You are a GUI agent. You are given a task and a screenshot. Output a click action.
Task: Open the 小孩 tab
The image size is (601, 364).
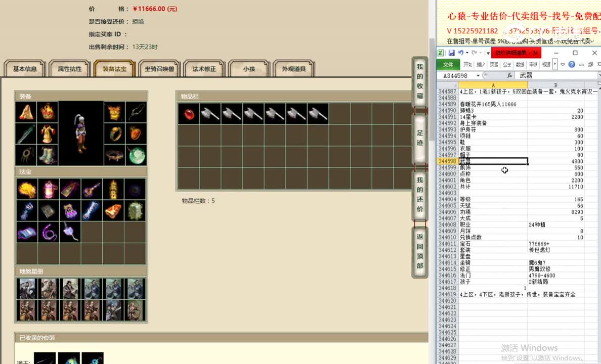click(x=249, y=69)
